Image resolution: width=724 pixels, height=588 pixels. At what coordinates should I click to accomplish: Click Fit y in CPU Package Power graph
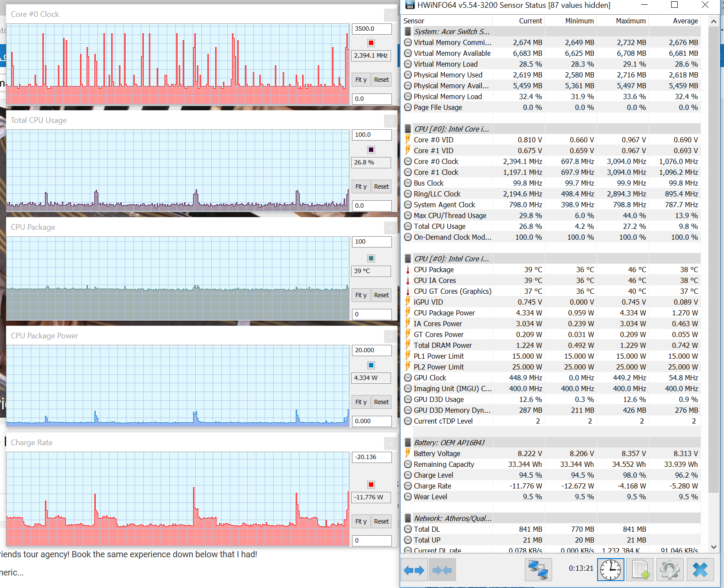click(x=361, y=402)
